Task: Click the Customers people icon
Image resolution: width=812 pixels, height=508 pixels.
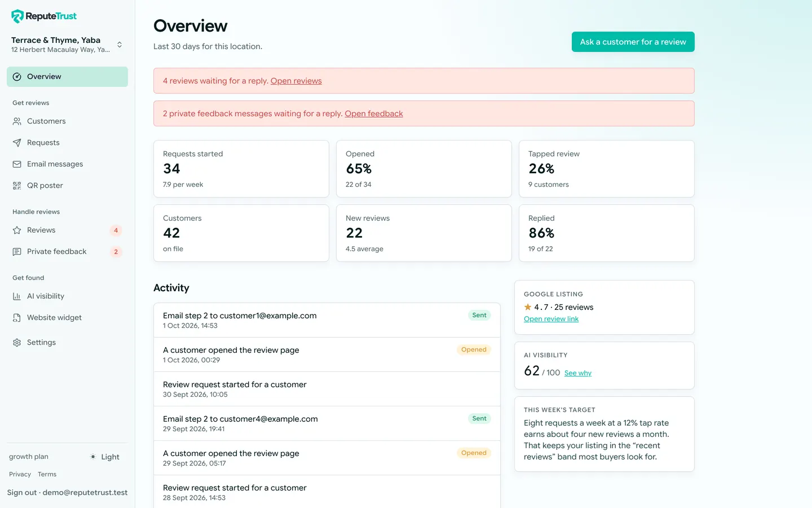Action: (x=17, y=121)
